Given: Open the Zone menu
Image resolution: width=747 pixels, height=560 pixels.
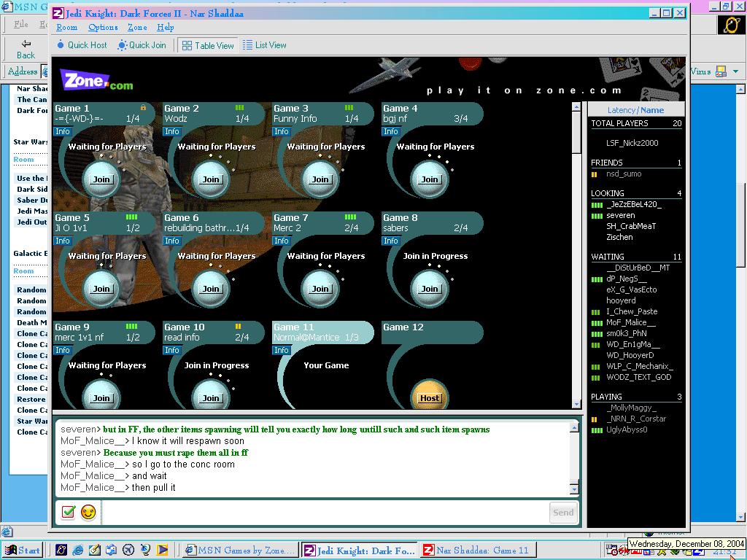Looking at the screenshot, I should pos(137,27).
